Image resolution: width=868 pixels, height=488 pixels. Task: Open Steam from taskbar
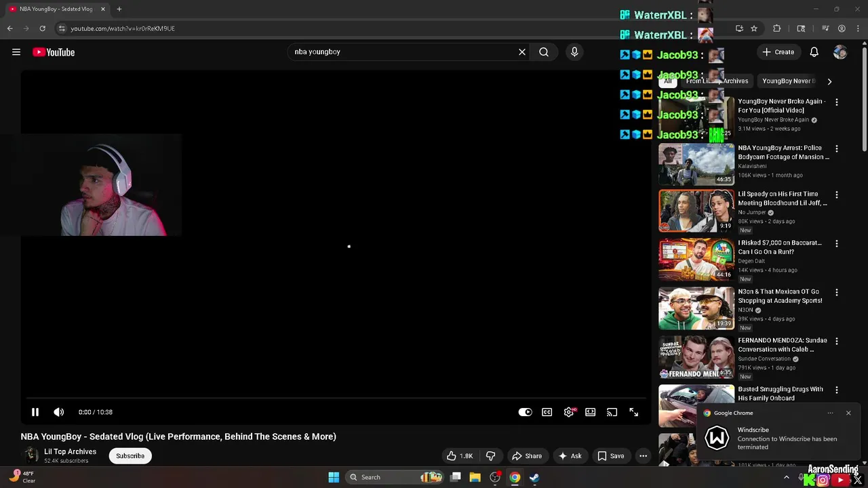(x=534, y=477)
